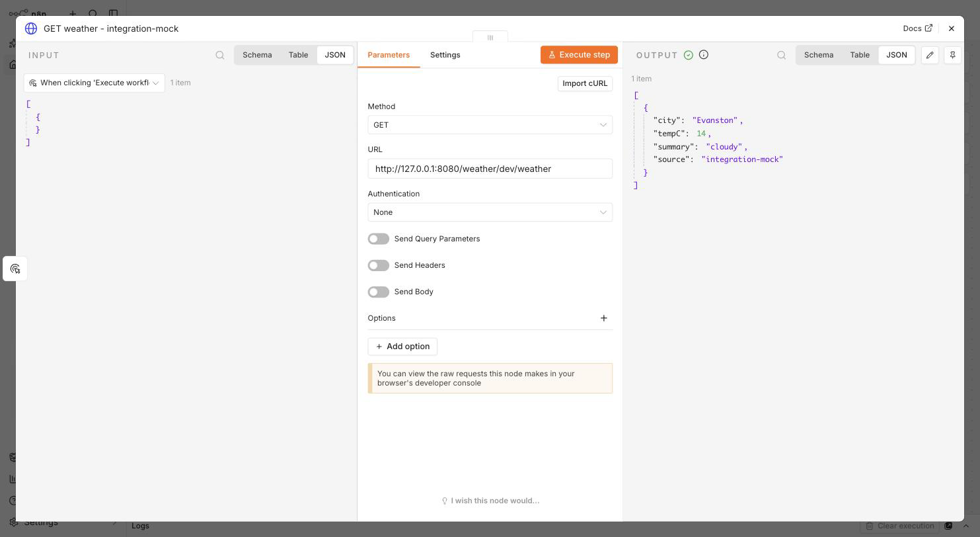Show input as Table view
Screen dimensions: 980x537
coord(298,55)
